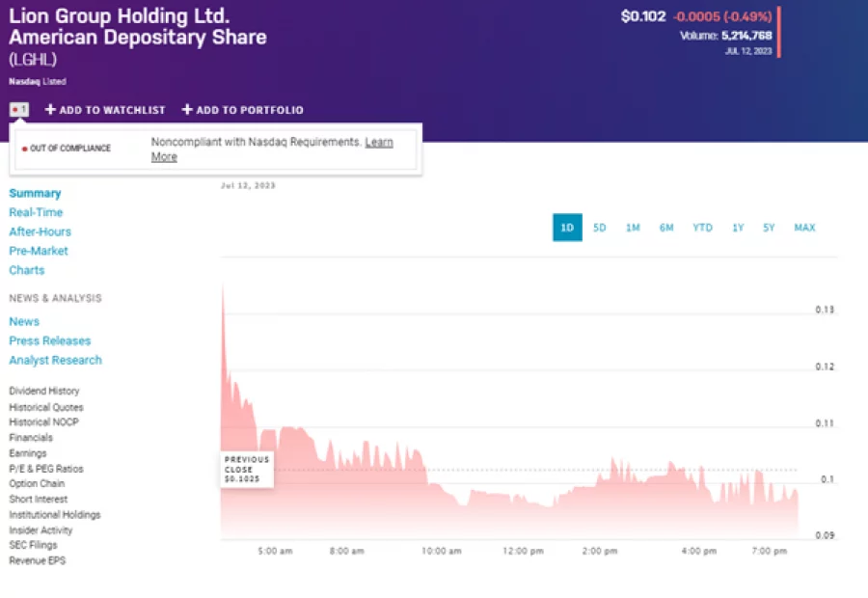
Task: Switch the chart to 5D view
Action: (x=599, y=228)
